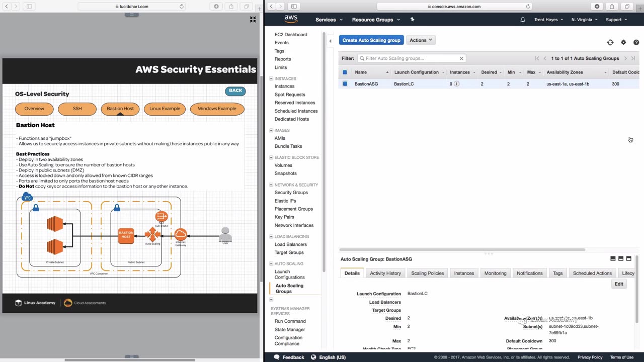Show all tabs in the Lucidchart Safari window
The height and width of the screenshot is (362, 644).
coord(247,7)
